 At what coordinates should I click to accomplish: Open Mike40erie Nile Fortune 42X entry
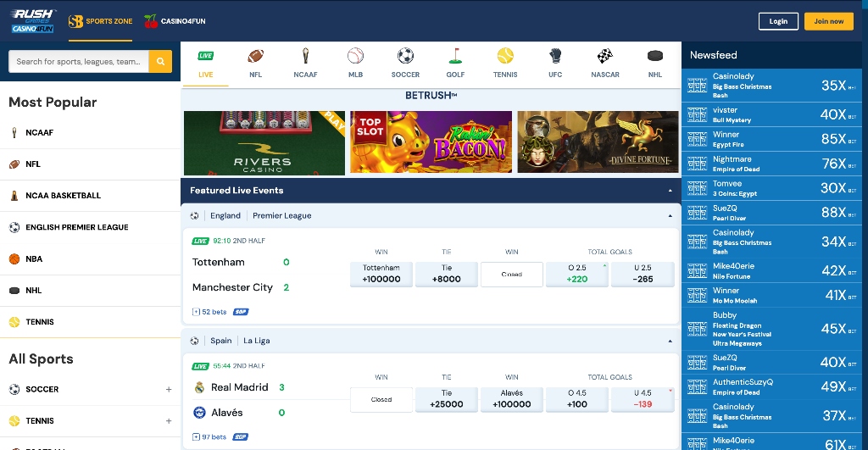[771, 270]
